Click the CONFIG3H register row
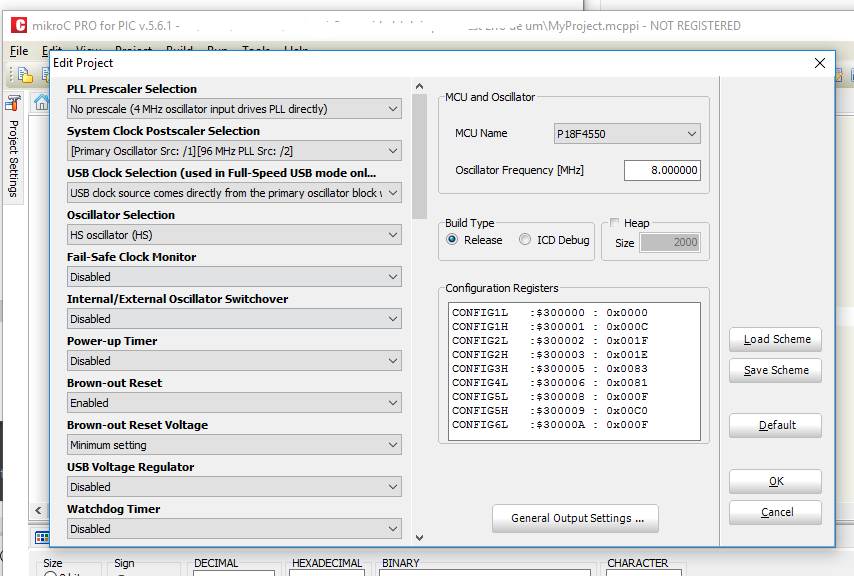 (550, 369)
